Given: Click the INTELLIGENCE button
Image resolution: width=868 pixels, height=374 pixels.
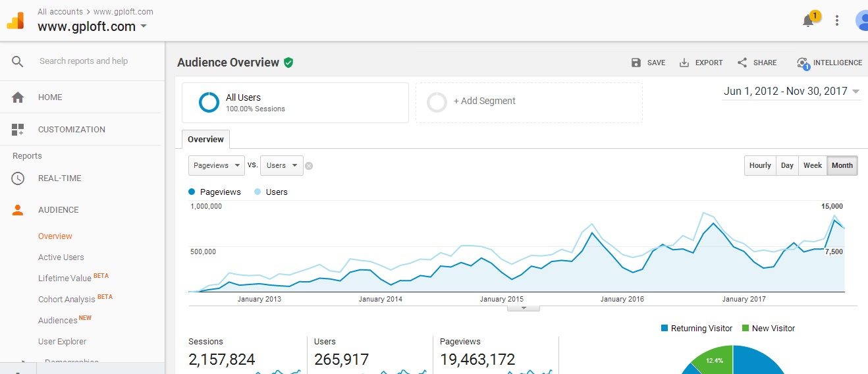Looking at the screenshot, I should coord(829,63).
